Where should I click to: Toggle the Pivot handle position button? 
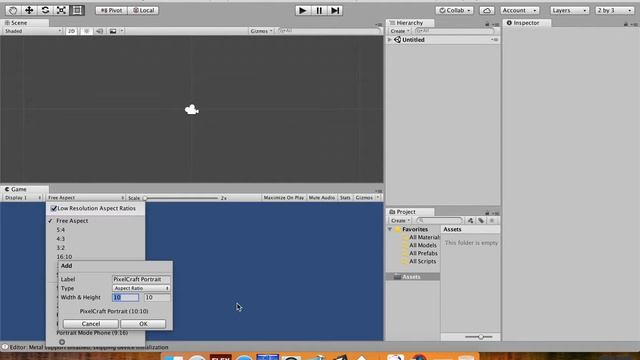(x=111, y=10)
